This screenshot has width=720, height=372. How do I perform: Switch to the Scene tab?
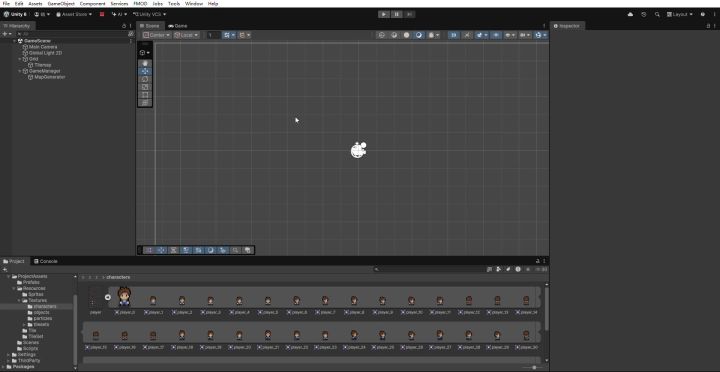149,26
